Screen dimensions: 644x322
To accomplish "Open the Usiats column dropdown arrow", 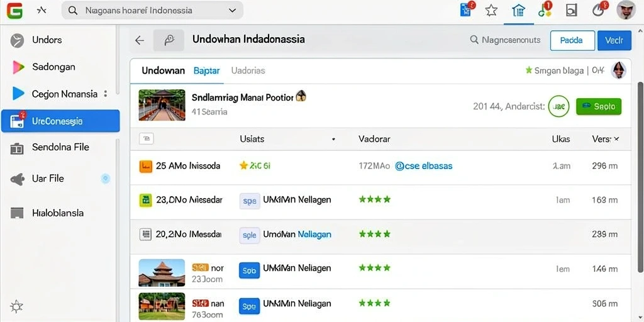I will 333,139.
